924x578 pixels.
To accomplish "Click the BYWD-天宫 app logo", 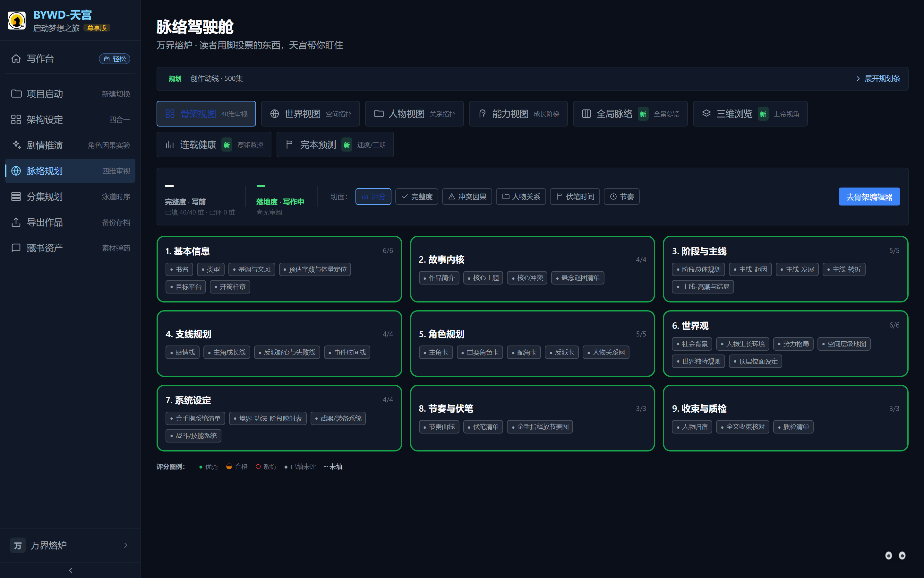I will [17, 21].
